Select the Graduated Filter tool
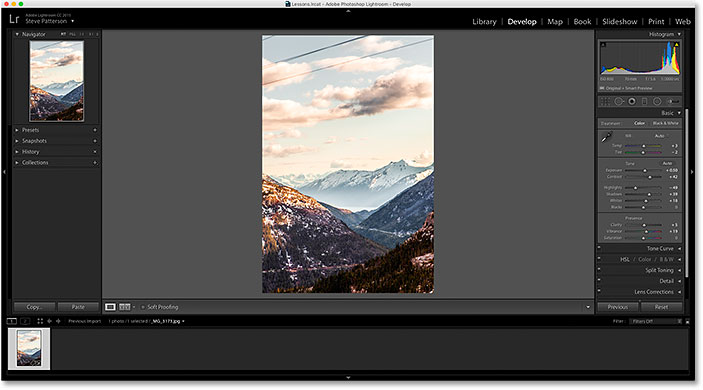Image resolution: width=703 pixels, height=390 pixels. (x=644, y=101)
